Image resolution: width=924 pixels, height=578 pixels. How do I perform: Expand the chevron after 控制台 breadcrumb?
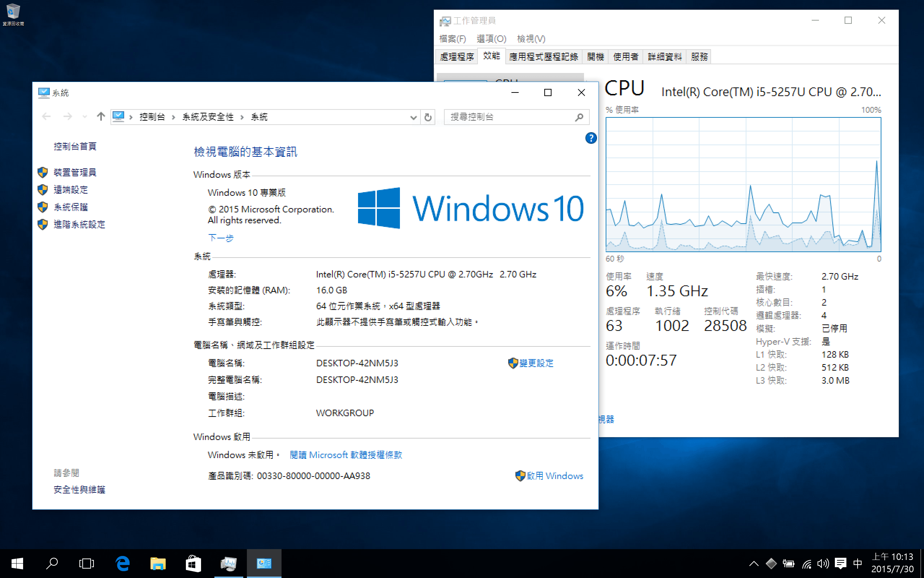173,117
